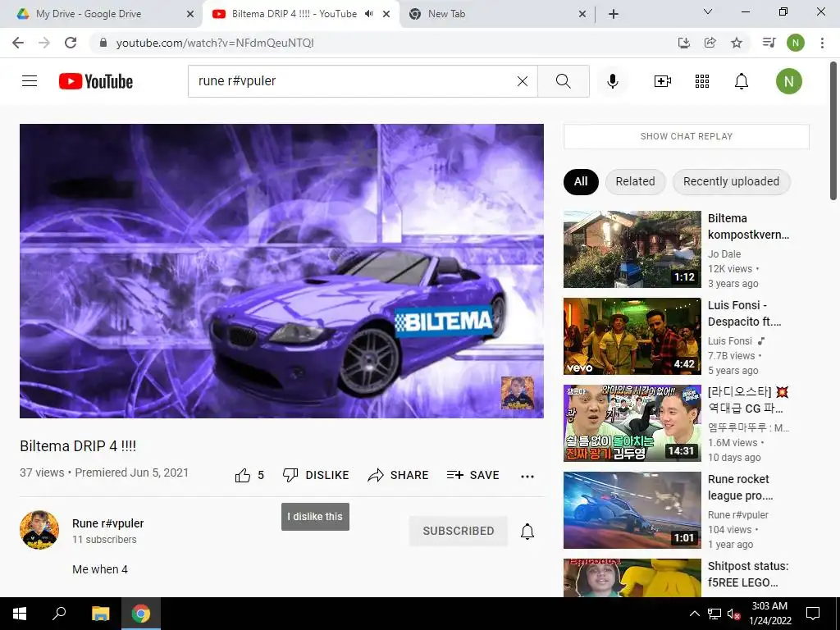Go to YouTube home via logo

pos(96,81)
